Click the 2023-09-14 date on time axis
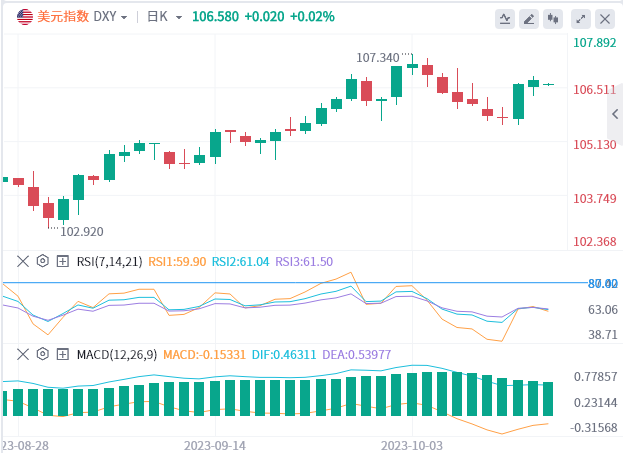This screenshot has height=453, width=623. [x=213, y=442]
